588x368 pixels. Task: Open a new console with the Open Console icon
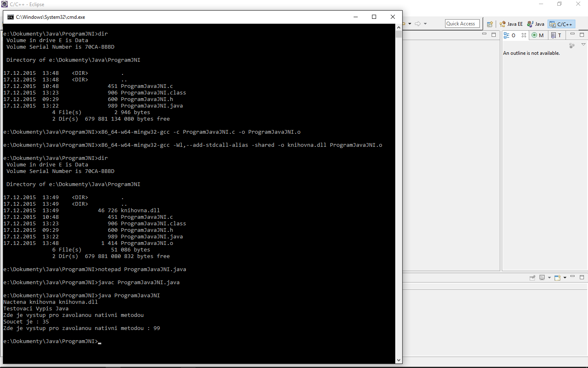(557, 278)
